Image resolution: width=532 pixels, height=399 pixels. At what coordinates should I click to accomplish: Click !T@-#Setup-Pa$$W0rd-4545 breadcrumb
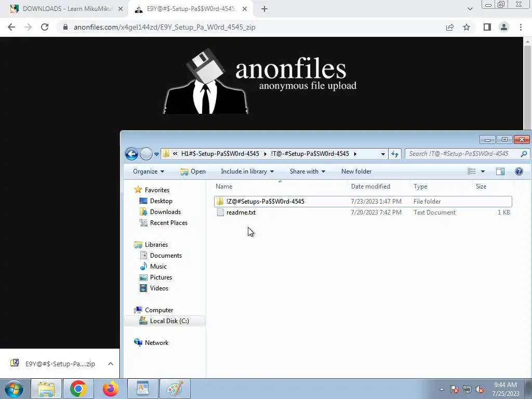[310, 154]
